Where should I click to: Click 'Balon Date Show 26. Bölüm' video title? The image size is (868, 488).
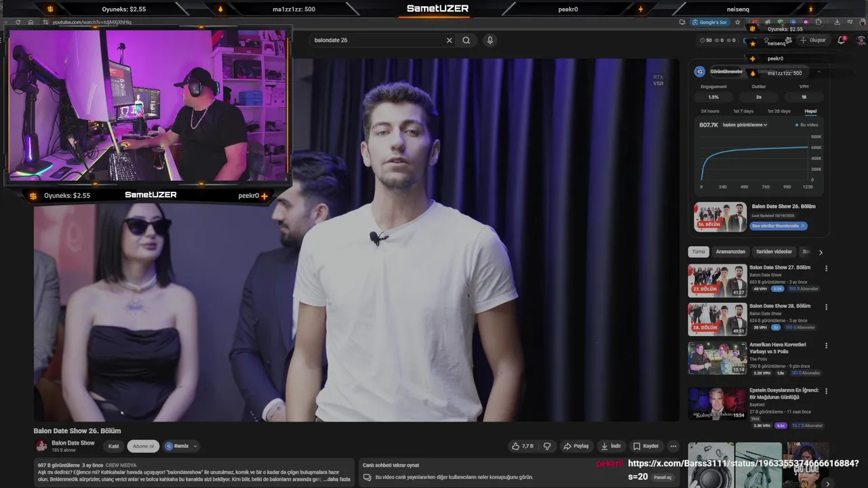coord(77,431)
